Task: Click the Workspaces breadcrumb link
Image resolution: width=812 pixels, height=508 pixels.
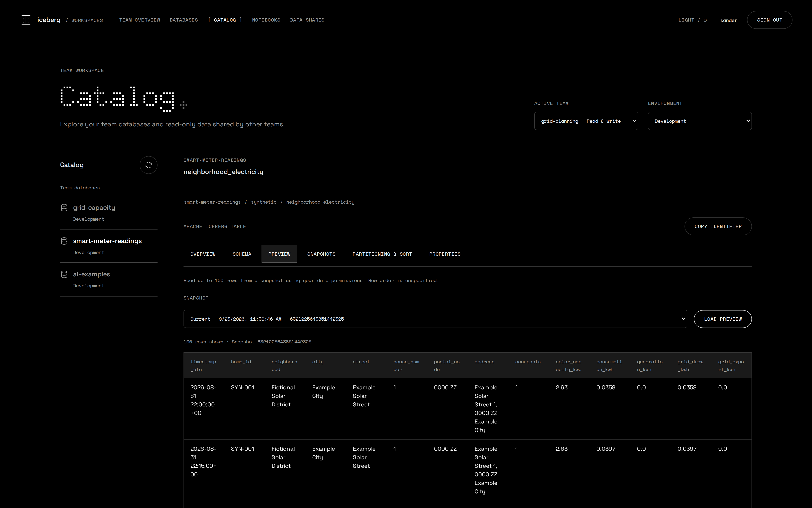Action: [x=87, y=20]
